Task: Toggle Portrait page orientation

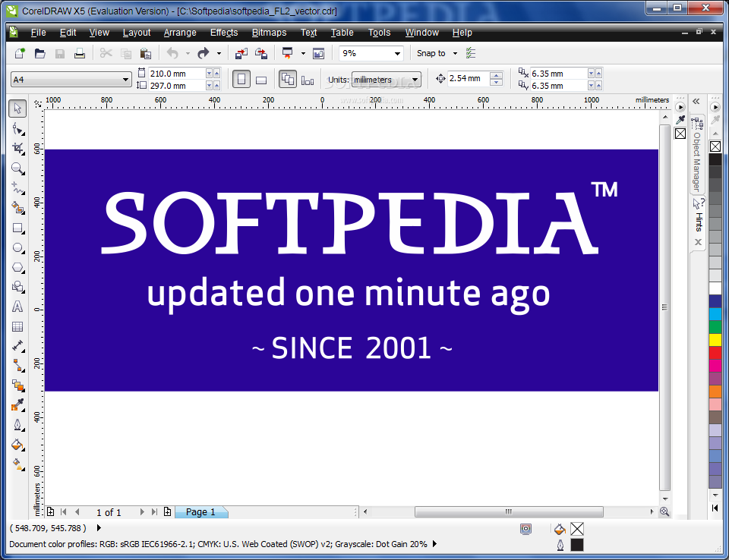Action: 241,79
